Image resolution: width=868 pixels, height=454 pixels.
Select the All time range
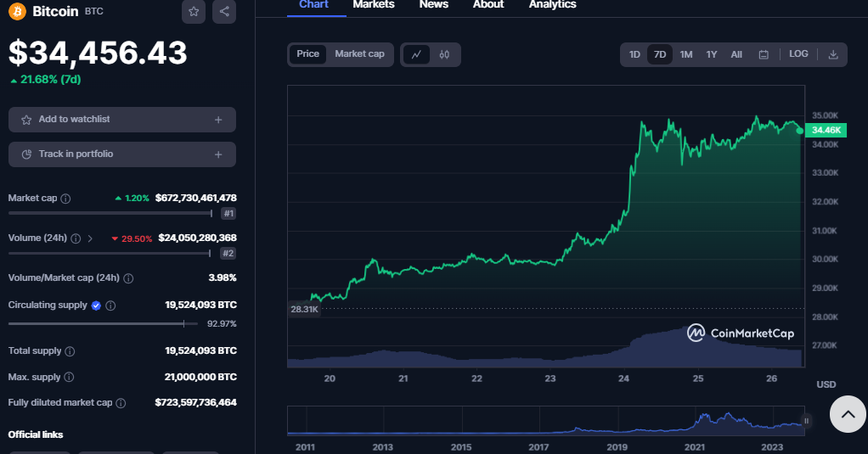tap(736, 54)
